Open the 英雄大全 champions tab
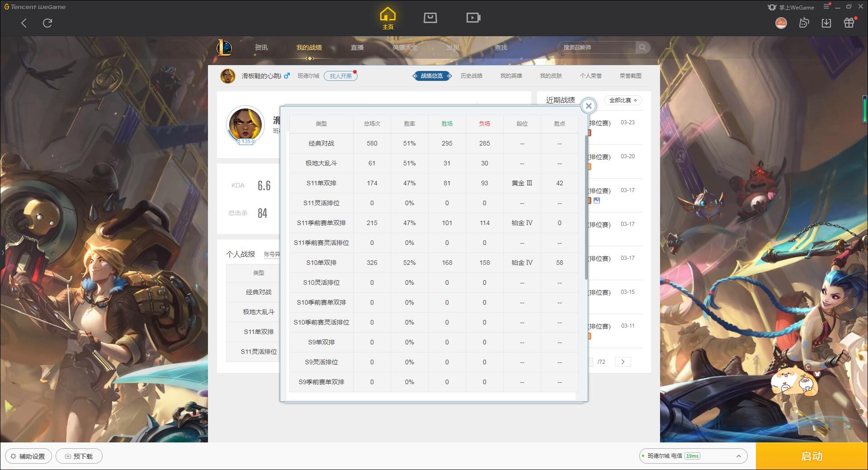 tap(405, 47)
